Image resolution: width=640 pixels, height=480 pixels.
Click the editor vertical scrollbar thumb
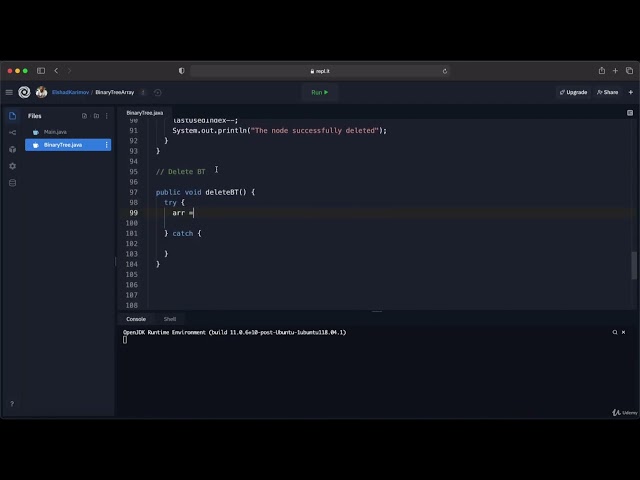[x=634, y=266]
